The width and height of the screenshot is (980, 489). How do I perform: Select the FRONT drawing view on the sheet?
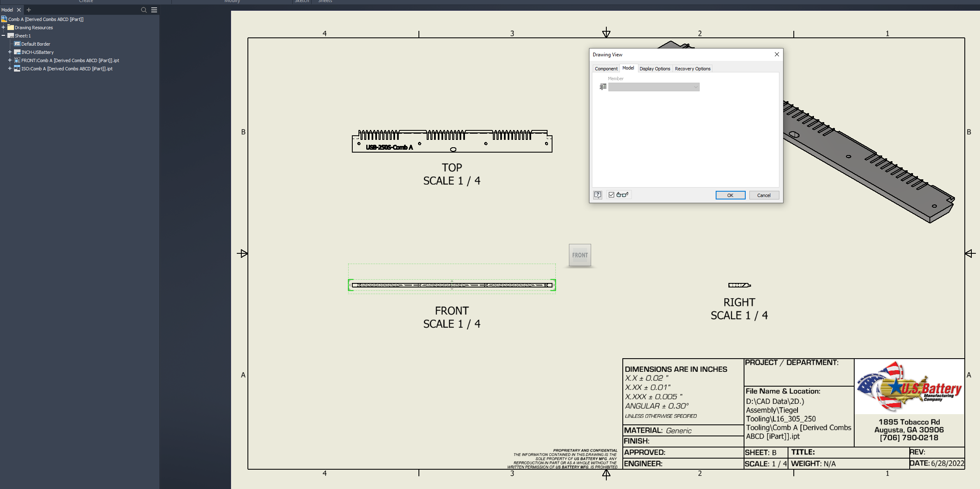coord(452,285)
